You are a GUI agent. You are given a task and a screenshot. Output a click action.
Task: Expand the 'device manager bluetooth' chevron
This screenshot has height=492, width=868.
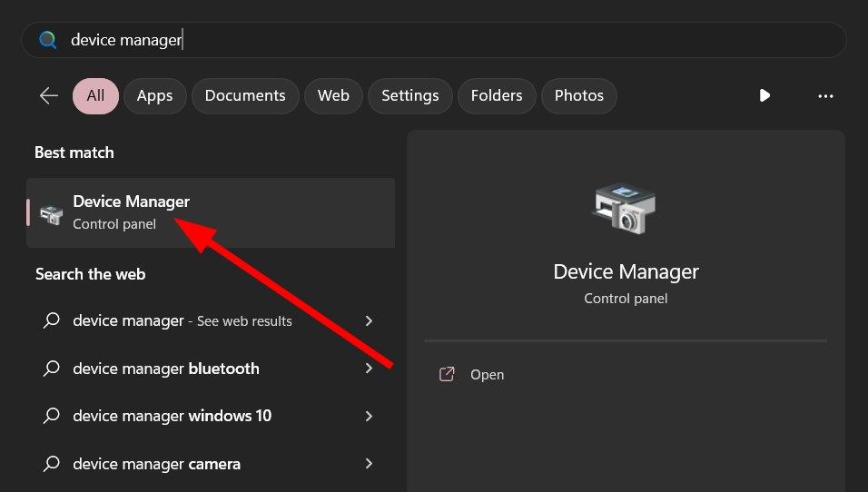coord(370,369)
